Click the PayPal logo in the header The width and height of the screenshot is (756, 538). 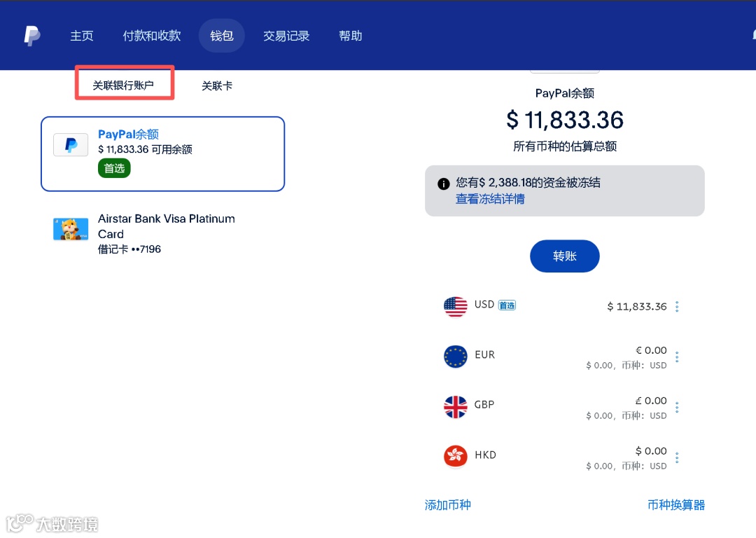(x=31, y=36)
